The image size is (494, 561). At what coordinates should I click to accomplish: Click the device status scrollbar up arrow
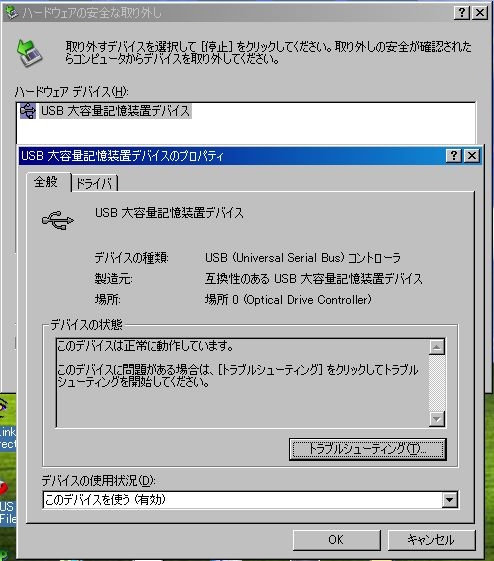436,347
